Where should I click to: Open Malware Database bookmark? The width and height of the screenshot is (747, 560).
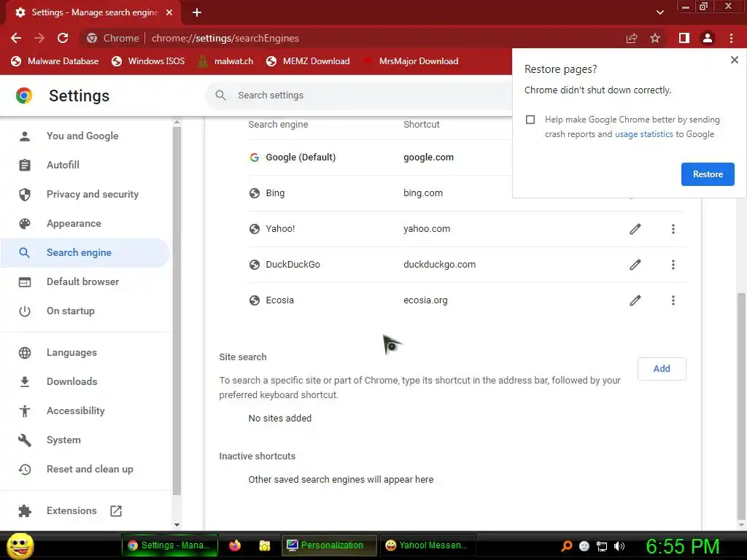(55, 61)
